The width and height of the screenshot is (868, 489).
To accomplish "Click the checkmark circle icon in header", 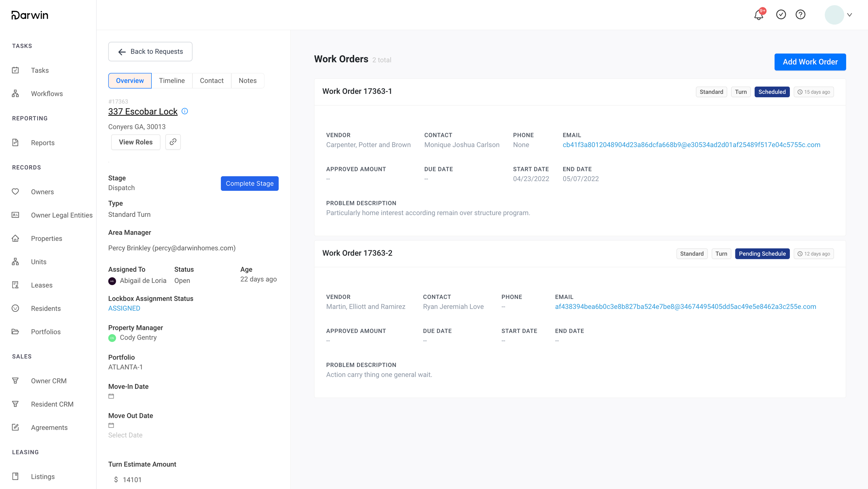I will click(x=781, y=15).
